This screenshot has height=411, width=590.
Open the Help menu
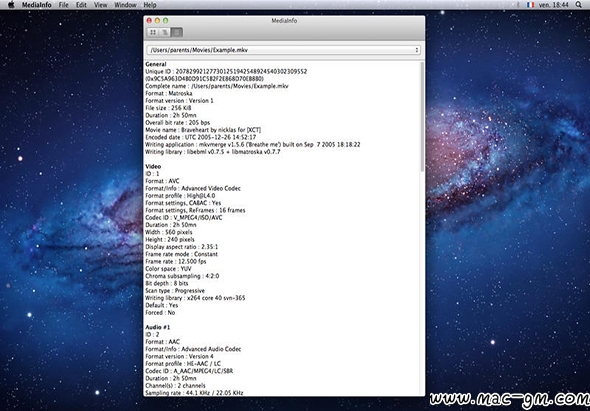click(x=150, y=5)
